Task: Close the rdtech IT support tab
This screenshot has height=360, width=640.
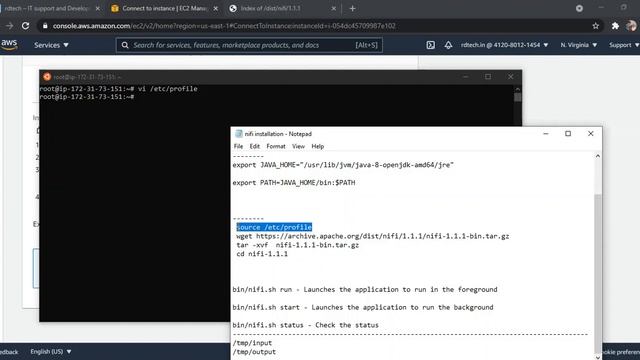Action: pyautogui.click(x=98, y=8)
